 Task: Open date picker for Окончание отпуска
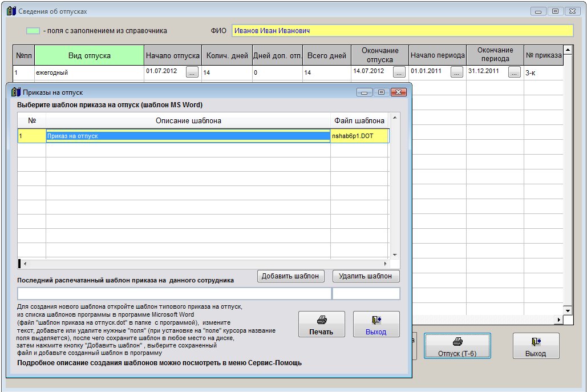click(x=399, y=72)
